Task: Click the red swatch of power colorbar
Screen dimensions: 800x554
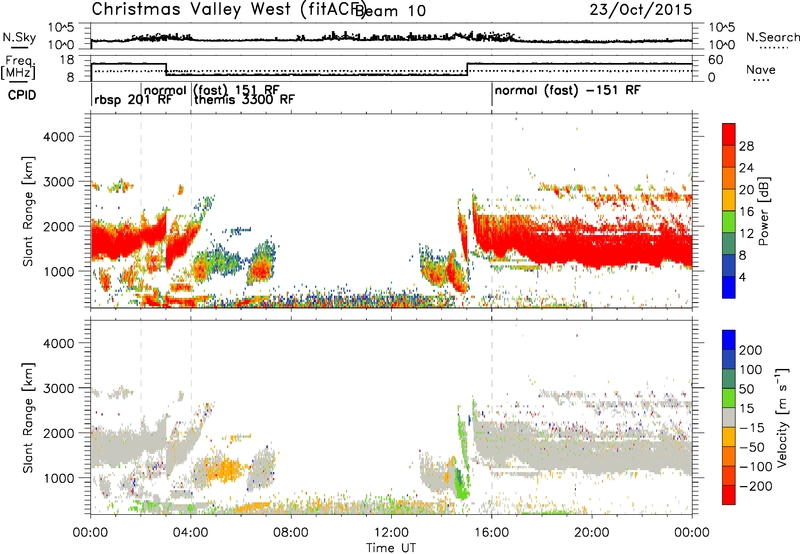Action: [729, 134]
